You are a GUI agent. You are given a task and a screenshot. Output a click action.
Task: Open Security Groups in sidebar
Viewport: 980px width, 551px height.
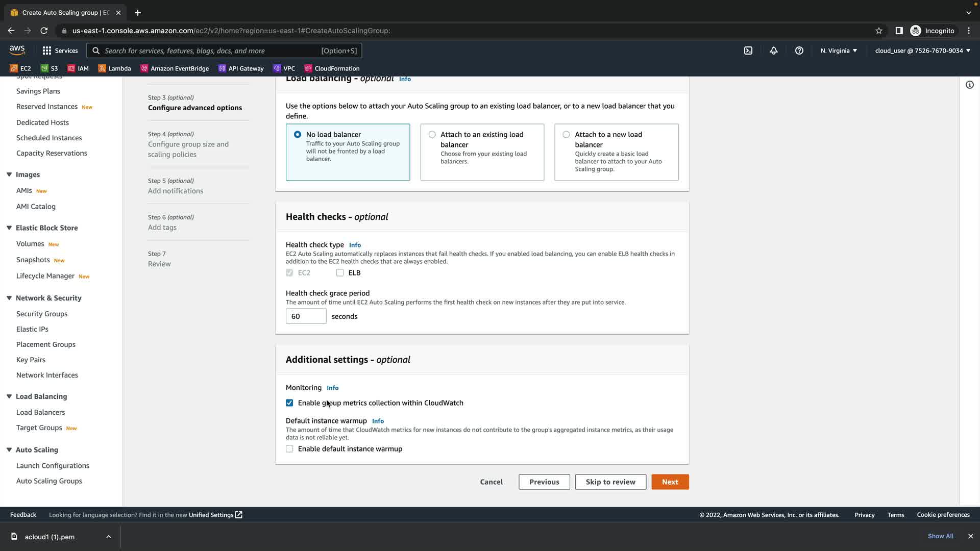(x=42, y=314)
